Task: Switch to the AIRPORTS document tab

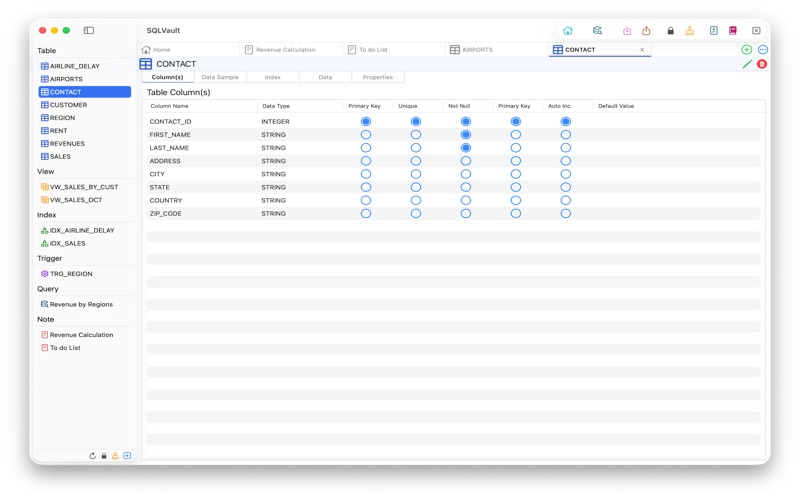Action: pos(497,49)
